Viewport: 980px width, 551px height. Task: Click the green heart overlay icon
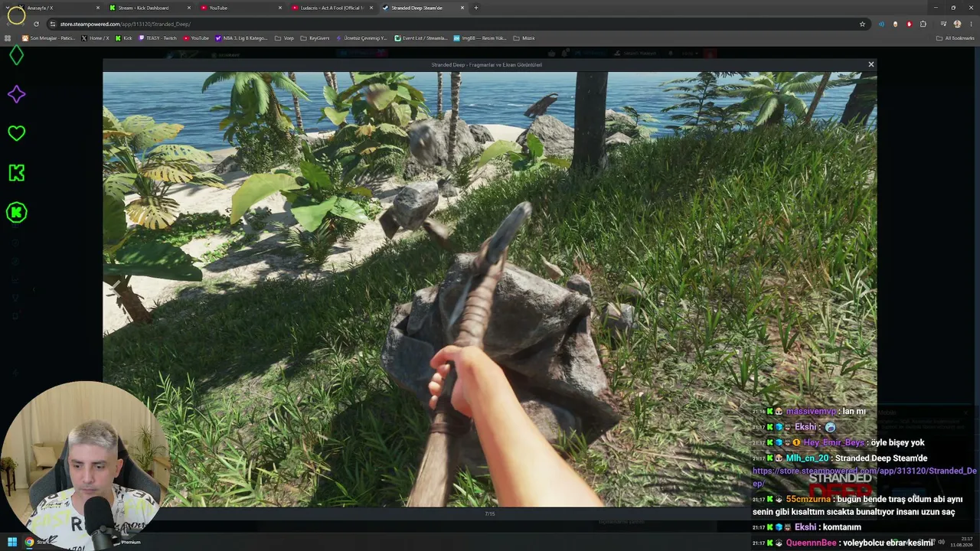(x=16, y=133)
